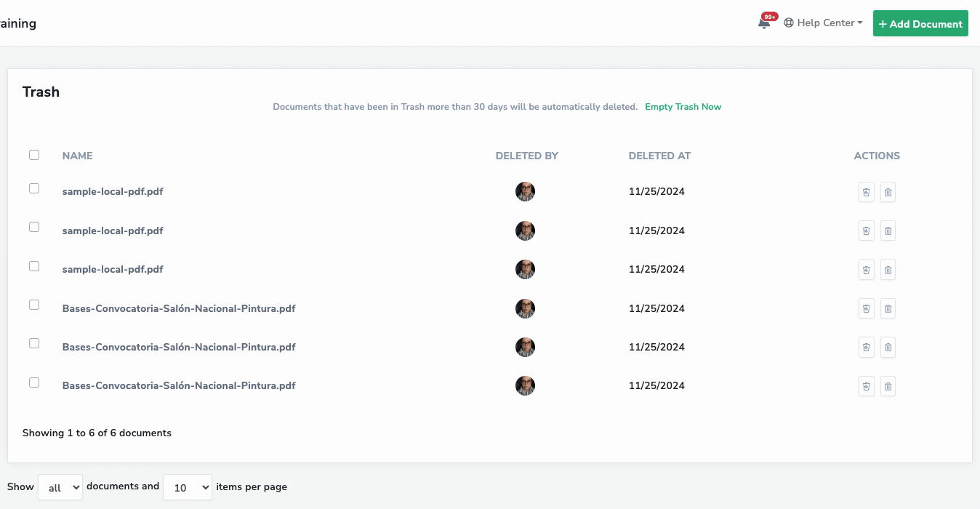Click the Add Document button
Screen dimensions: 980x509
click(920, 23)
